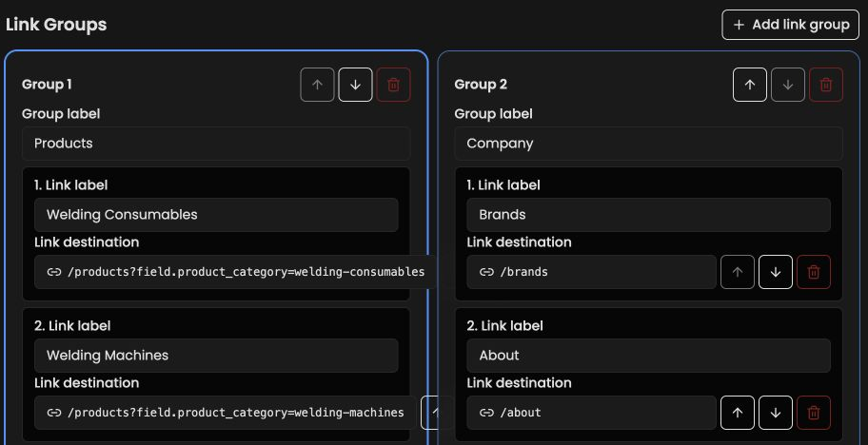Delete Group 2 with trash icon
Viewport: 868px width, 445px height.
(x=826, y=85)
